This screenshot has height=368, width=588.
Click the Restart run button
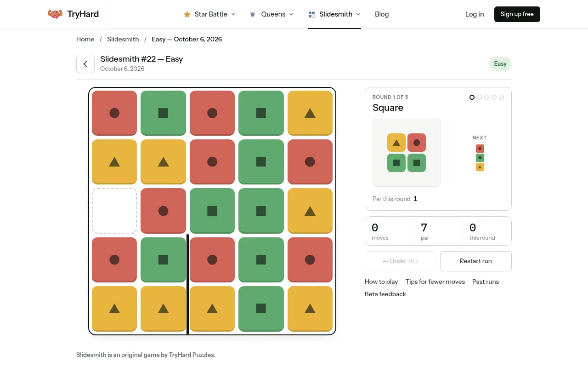click(476, 261)
